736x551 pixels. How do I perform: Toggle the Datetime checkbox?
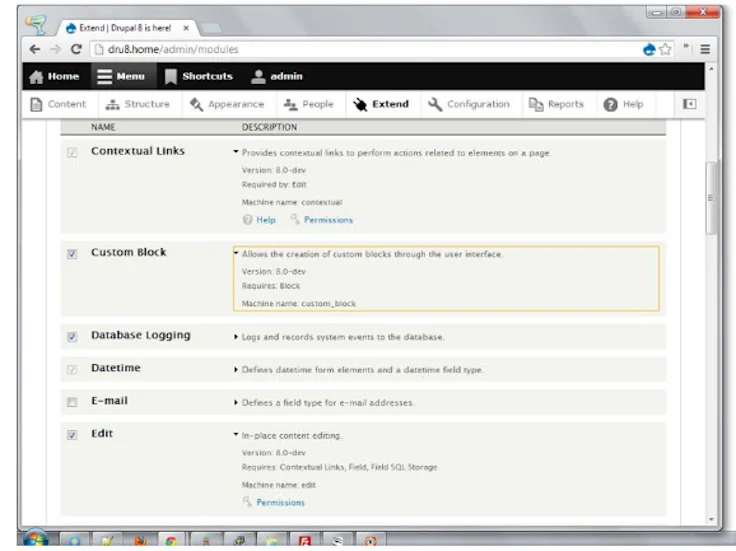pos(72,370)
